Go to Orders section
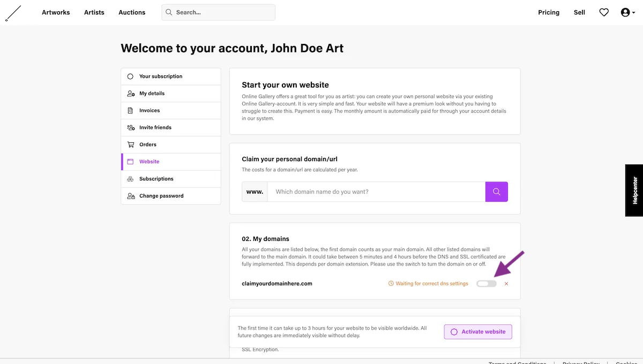The height and width of the screenshot is (364, 643). (171, 145)
